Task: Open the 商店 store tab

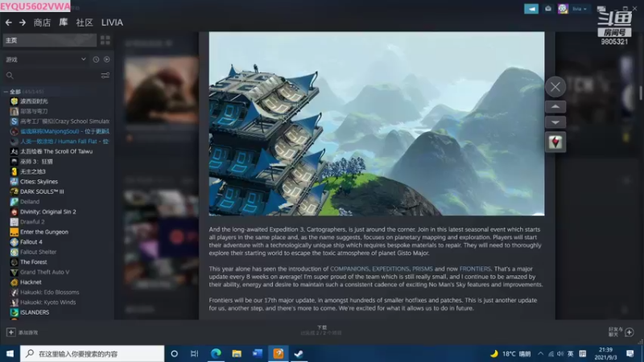Action: pos(42,23)
